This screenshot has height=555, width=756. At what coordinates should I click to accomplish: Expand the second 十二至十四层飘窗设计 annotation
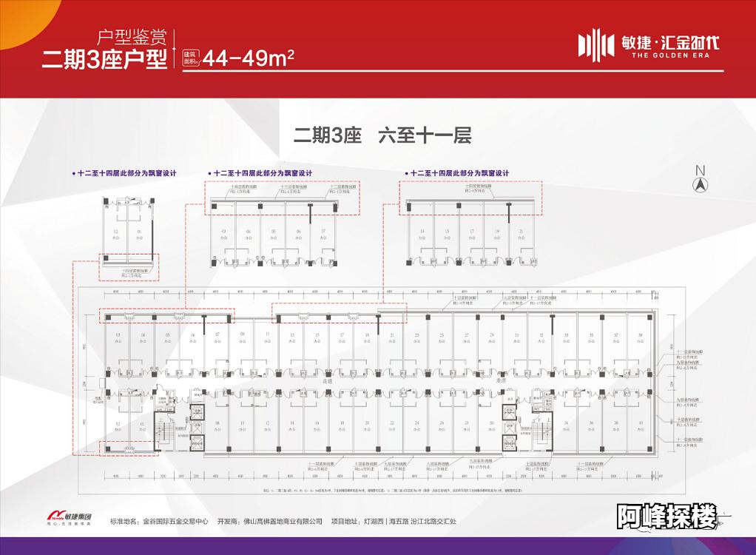(x=259, y=172)
